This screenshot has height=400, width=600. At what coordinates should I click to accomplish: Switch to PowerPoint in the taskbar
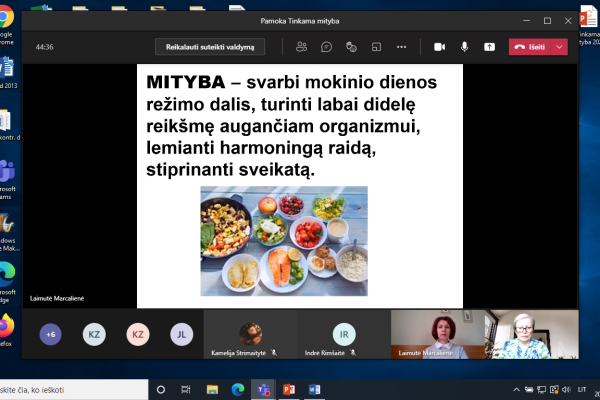(289, 390)
